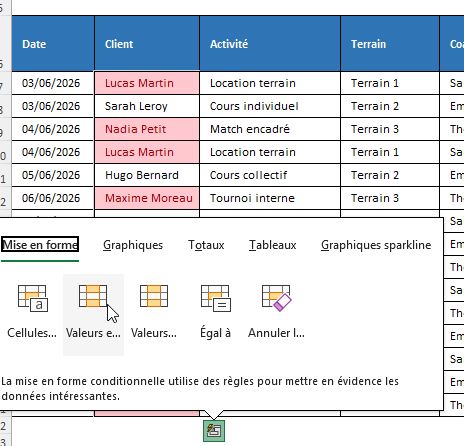Select the Terrain column header
This screenshot has width=464, height=446.
(x=390, y=44)
